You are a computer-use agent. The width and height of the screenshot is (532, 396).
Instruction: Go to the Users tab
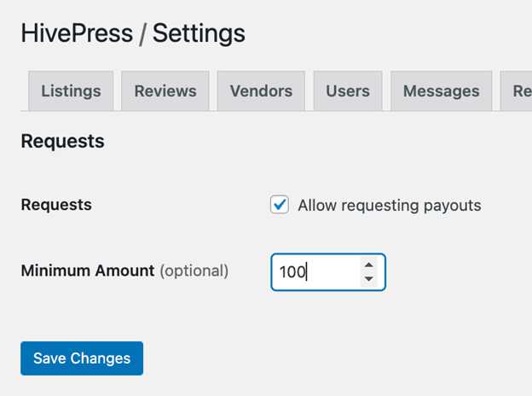[348, 91]
